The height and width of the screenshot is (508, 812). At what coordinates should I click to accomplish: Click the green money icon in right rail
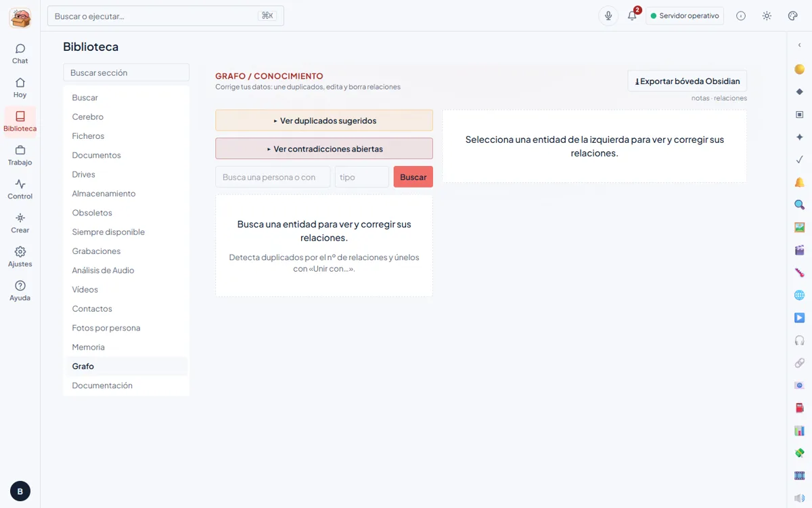tap(800, 453)
